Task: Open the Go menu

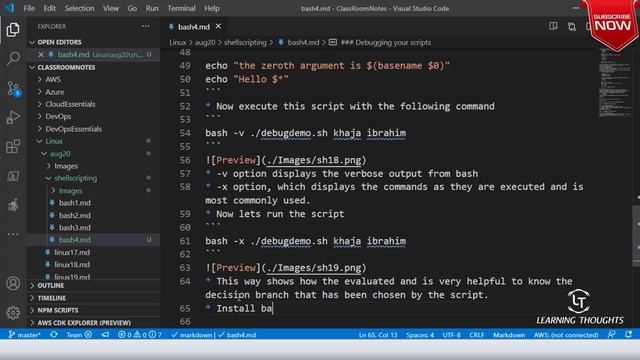Action: coord(132,8)
